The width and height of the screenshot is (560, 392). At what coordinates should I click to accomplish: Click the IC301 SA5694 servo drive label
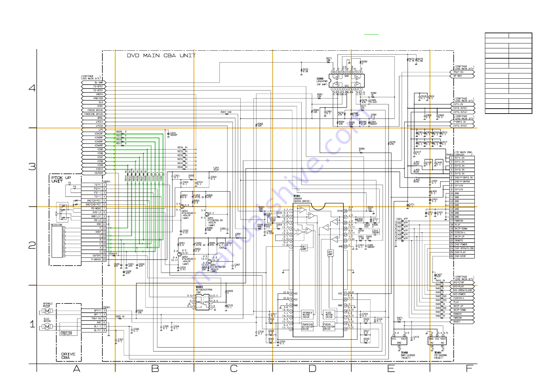302,198
